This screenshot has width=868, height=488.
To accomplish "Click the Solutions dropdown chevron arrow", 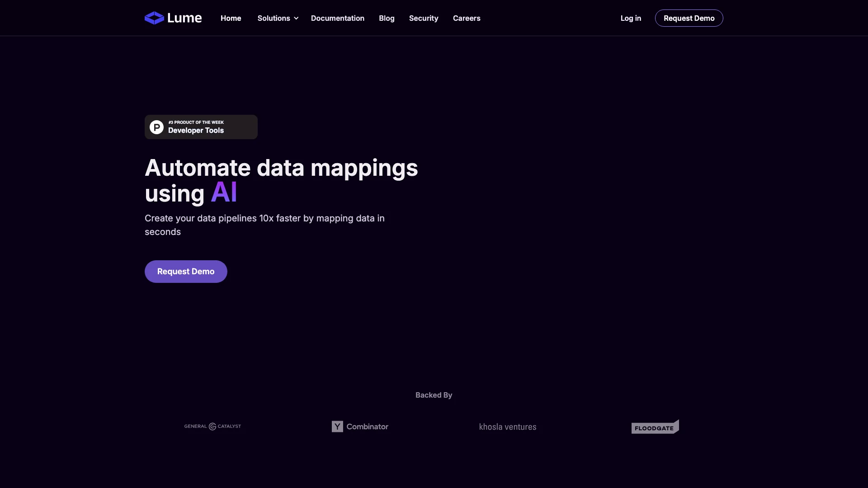I will (296, 18).
